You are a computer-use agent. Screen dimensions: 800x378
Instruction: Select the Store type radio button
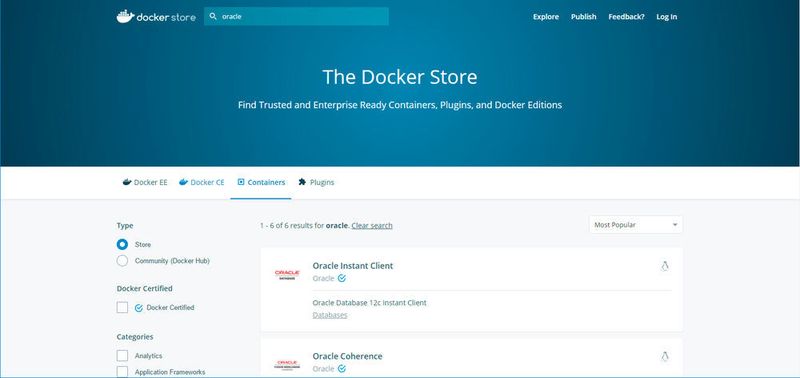(122, 245)
